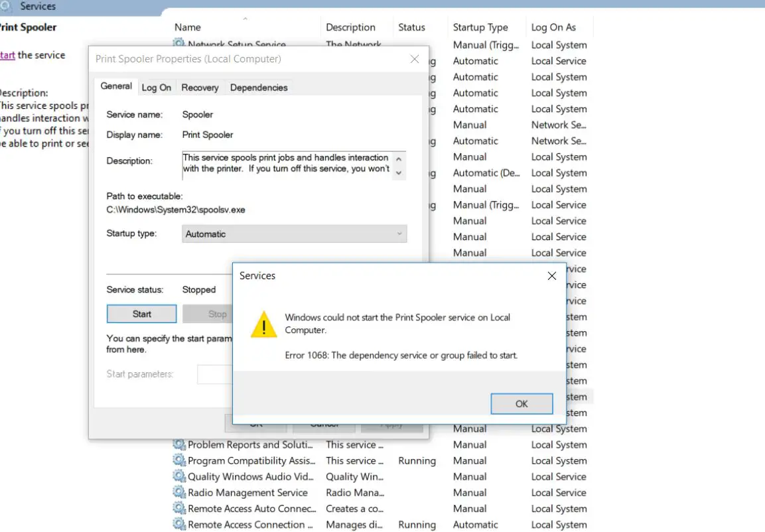Click the Print Spooler Properties title bar text
Viewport: 765px width, 532px height.
point(188,59)
